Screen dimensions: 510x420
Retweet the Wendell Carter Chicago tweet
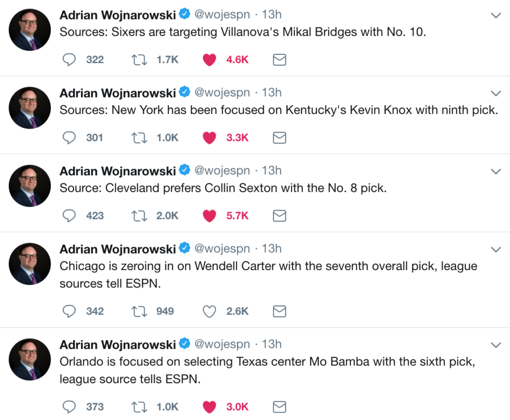tap(139, 311)
